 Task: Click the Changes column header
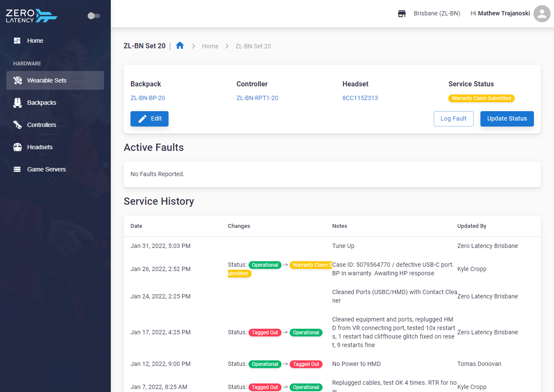[239, 226]
